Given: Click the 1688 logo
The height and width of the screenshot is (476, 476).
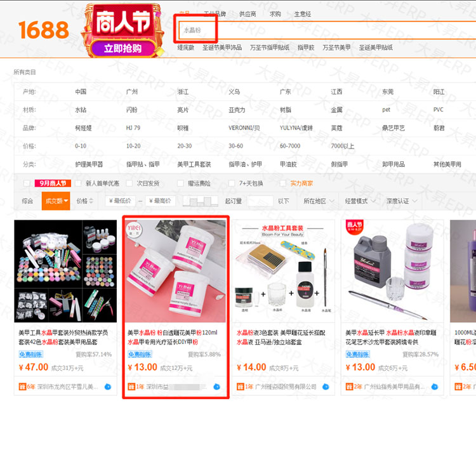Looking at the screenshot, I should coord(44,30).
